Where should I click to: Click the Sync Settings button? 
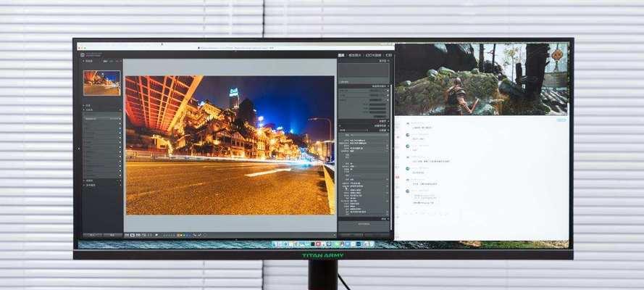point(377,235)
